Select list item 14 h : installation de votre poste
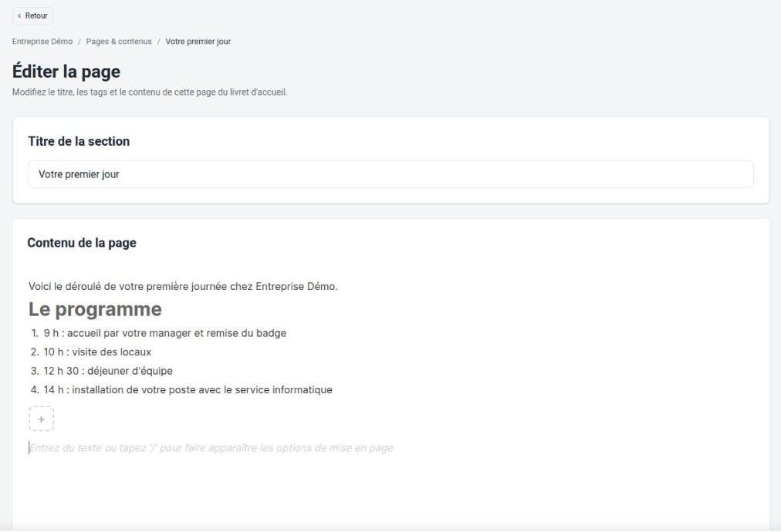Image resolution: width=781 pixels, height=532 pixels. (188, 389)
